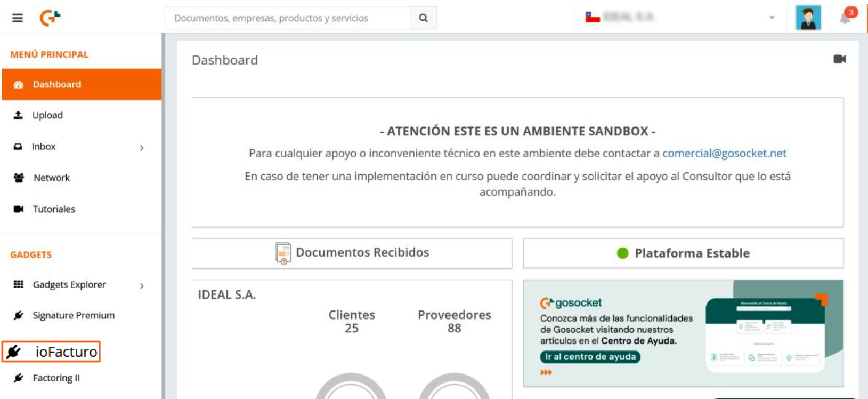
Task: Click the Factoring II plug icon
Action: pos(19,378)
